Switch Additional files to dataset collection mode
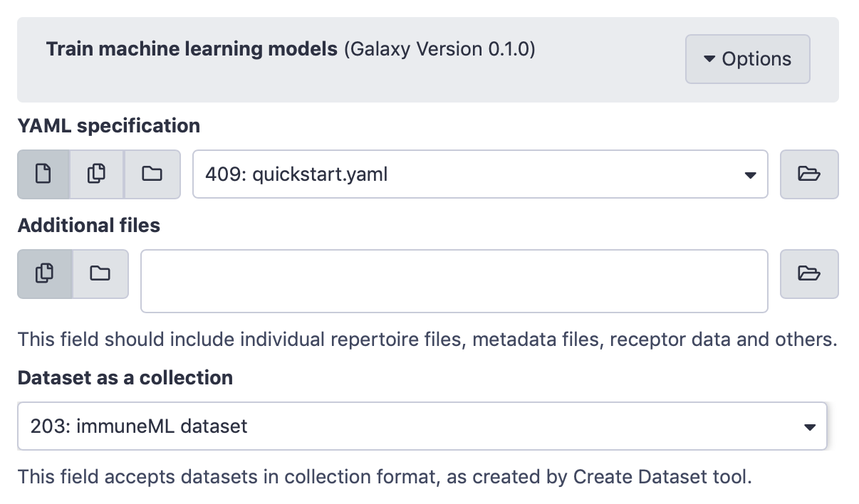This screenshot has height=504, width=859. (x=100, y=273)
